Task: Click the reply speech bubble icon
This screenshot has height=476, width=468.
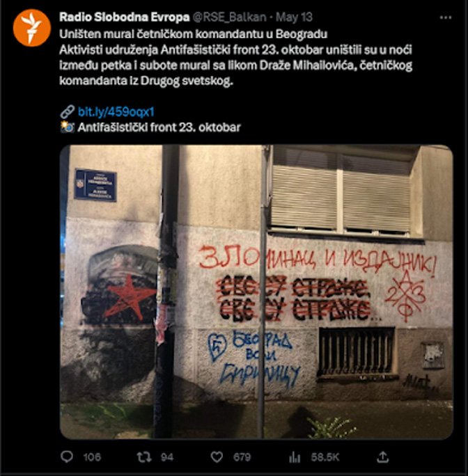Action: 67,457
